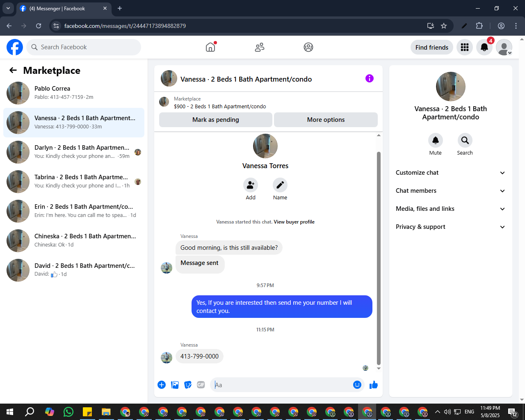The width and height of the screenshot is (525, 420).
Task: Click the 'Good morning, is this still available?' message
Action: (229, 248)
